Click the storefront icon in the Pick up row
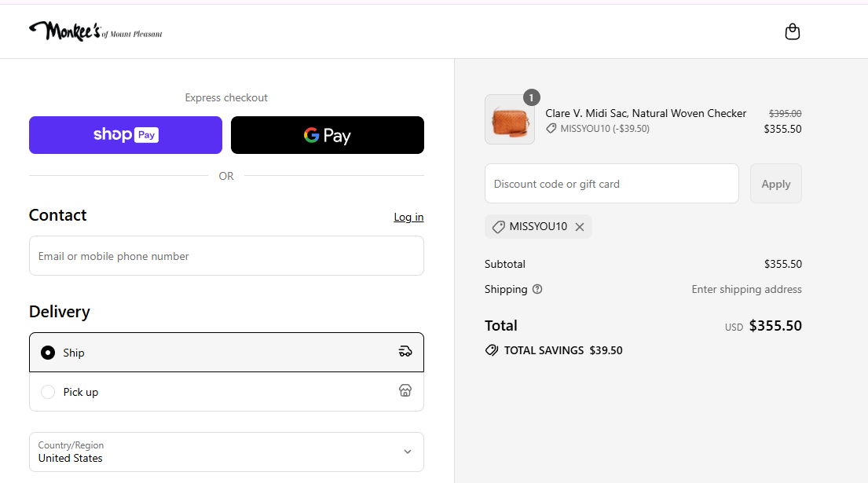This screenshot has height=483, width=868. click(x=405, y=390)
